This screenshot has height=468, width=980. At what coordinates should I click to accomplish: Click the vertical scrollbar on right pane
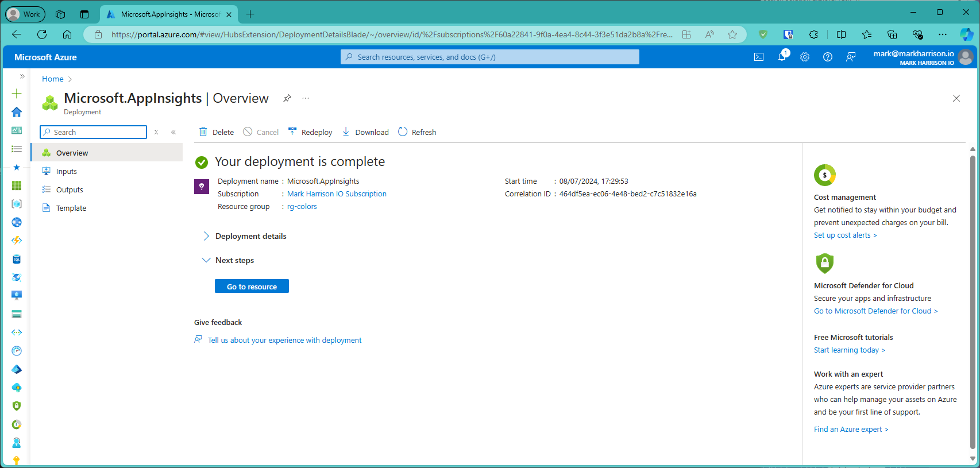pos(972,299)
